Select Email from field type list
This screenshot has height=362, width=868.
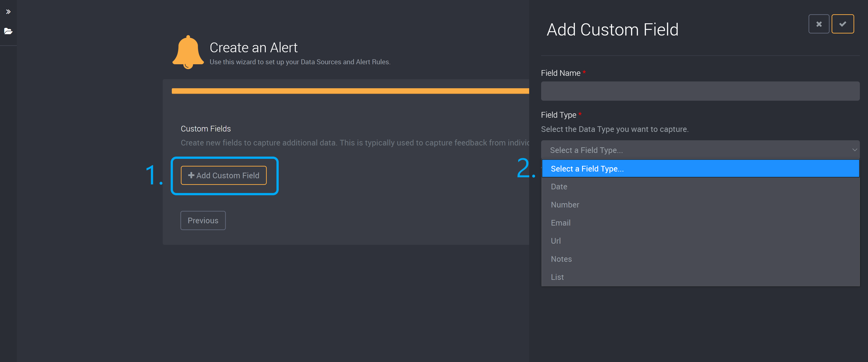tap(700, 223)
